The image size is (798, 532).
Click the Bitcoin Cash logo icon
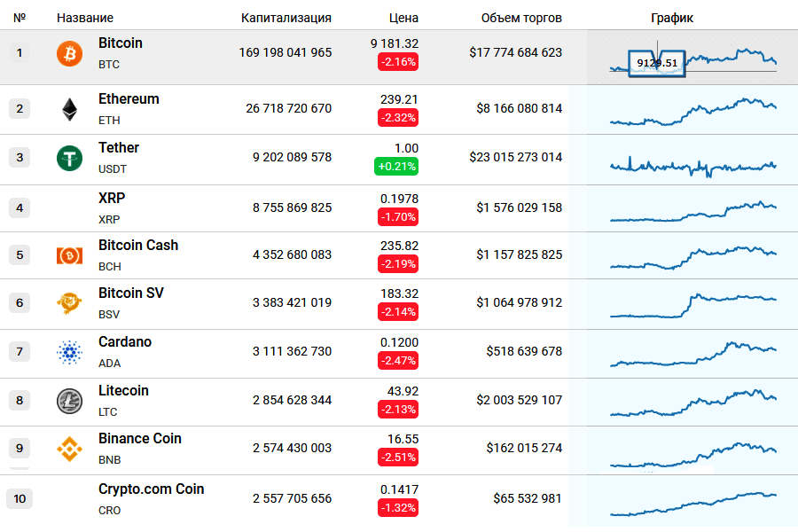pyautogui.click(x=69, y=255)
